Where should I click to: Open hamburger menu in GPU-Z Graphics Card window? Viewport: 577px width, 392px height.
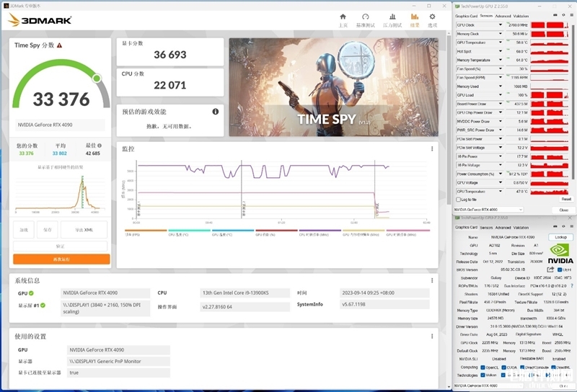point(571,227)
